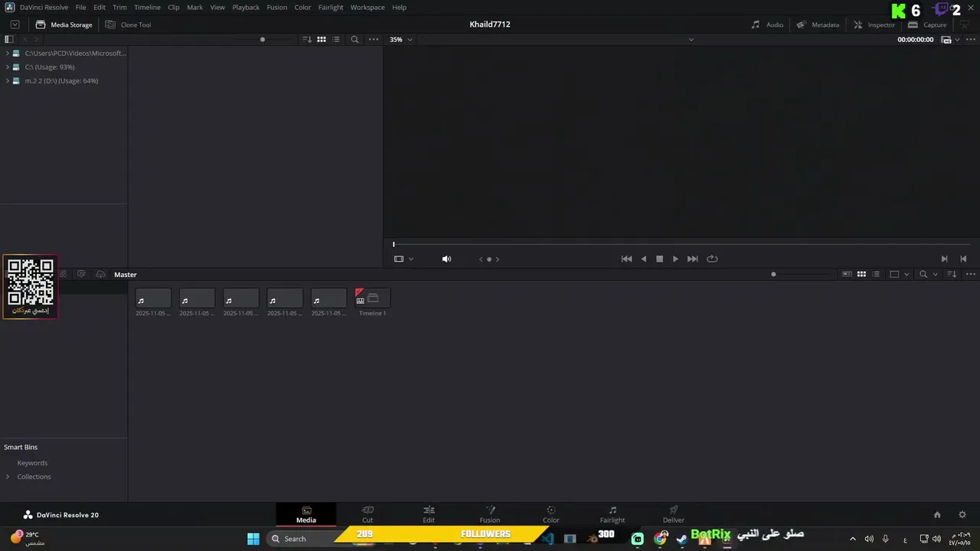Open Project Manager home icon

coord(937,515)
